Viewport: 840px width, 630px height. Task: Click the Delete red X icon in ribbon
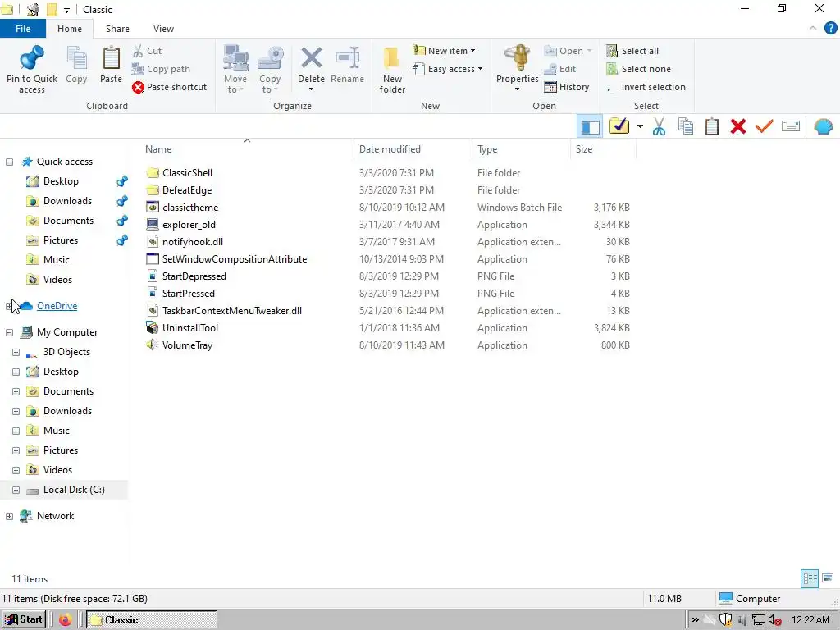click(311, 58)
